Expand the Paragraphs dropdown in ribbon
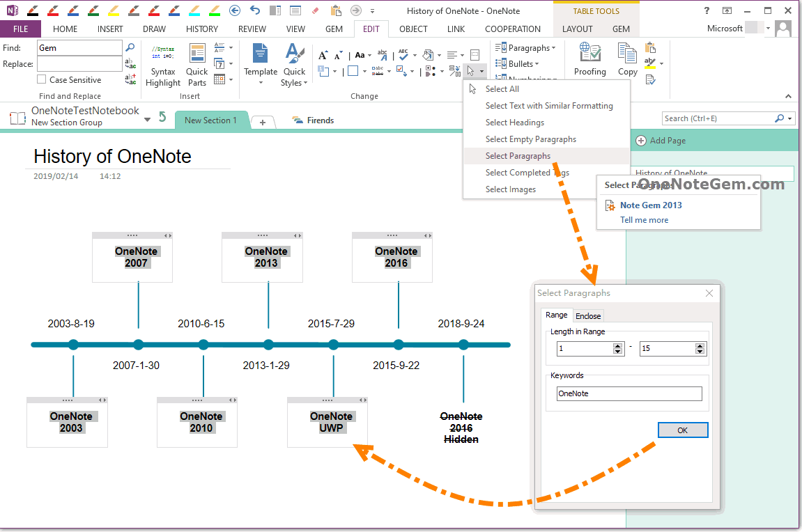This screenshot has width=802, height=532. coord(527,48)
